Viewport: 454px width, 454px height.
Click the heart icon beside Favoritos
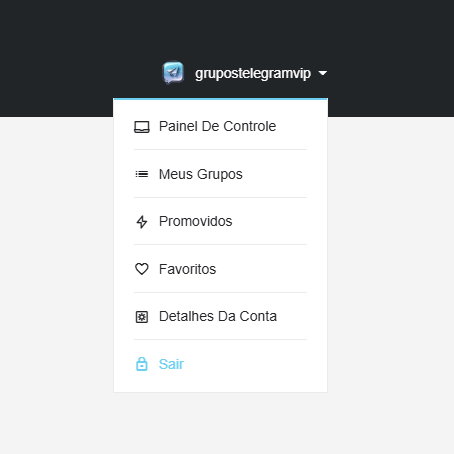pos(142,269)
